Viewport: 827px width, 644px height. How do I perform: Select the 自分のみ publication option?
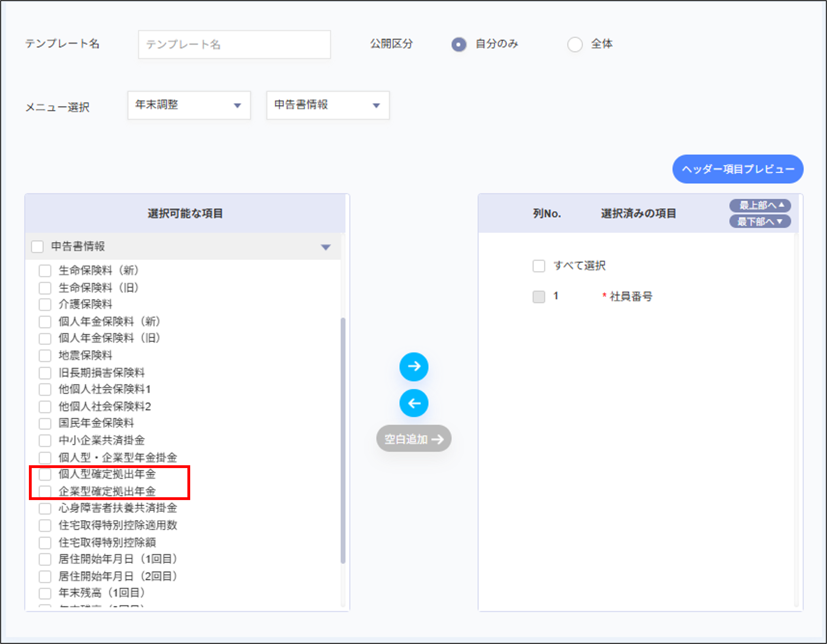pos(459,44)
